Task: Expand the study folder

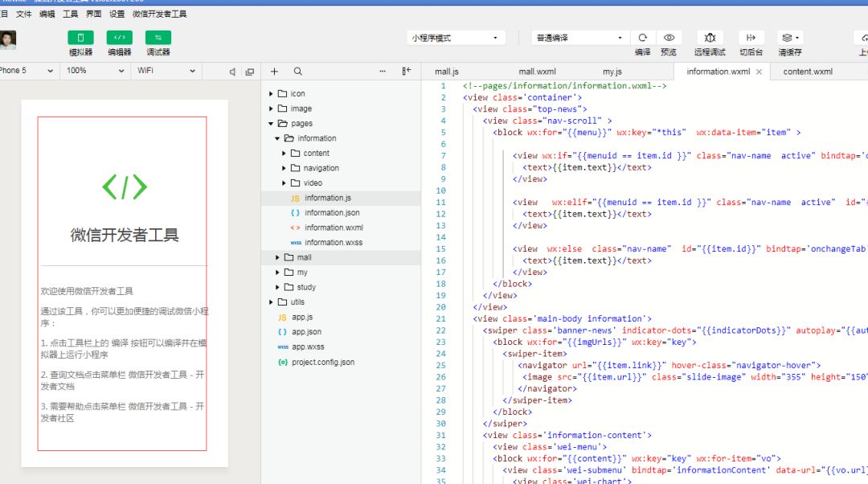Action: pyautogui.click(x=277, y=287)
